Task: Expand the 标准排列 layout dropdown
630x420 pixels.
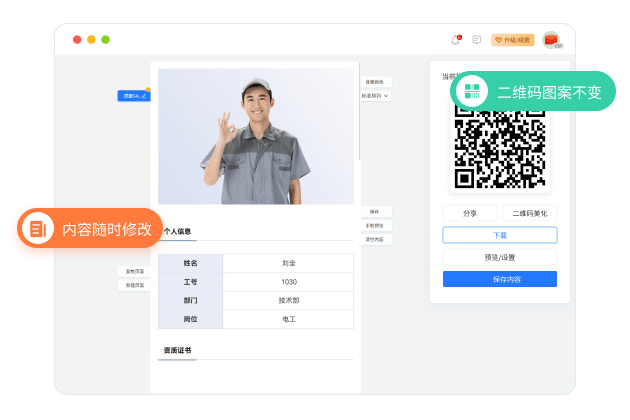Action: point(374,96)
